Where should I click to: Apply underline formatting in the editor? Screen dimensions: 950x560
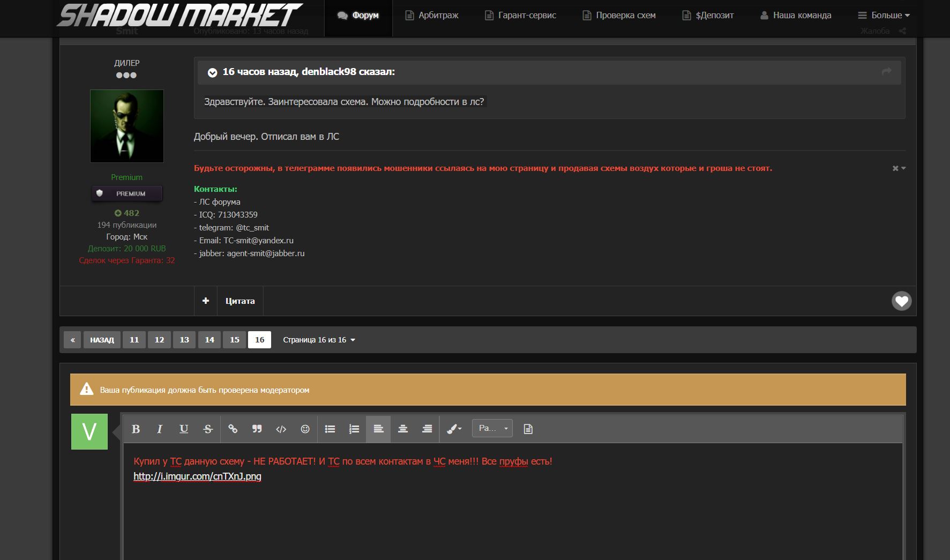[x=184, y=429]
